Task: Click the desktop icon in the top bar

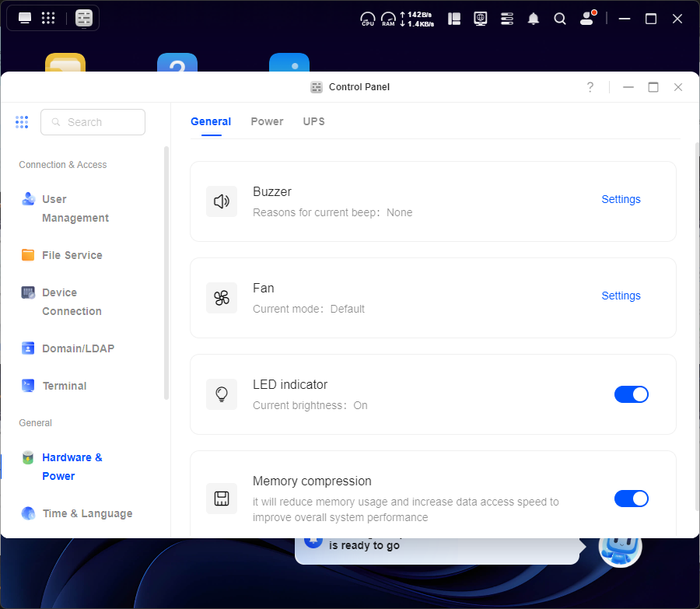Action: click(x=25, y=18)
